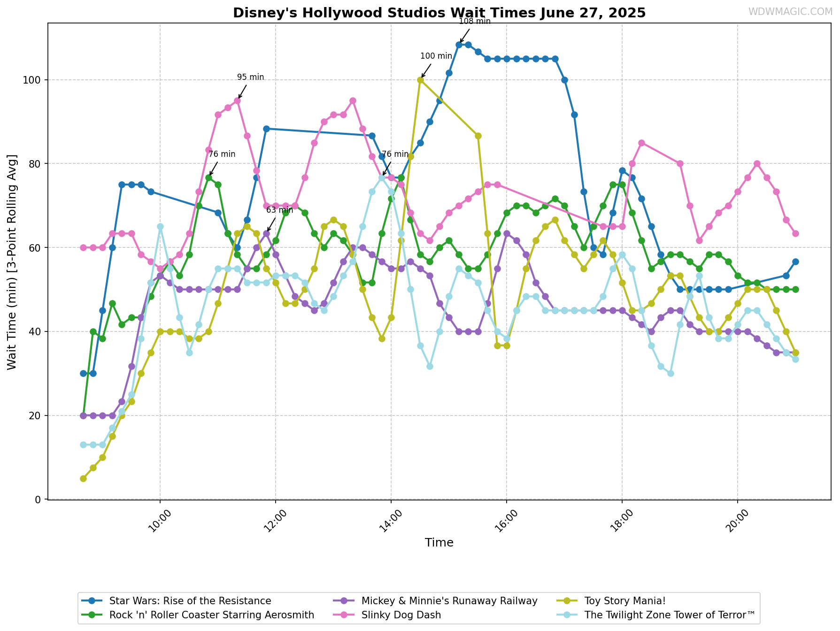Select 'Toy Story Mania!' legend entry
840x631 pixels.
point(611,601)
